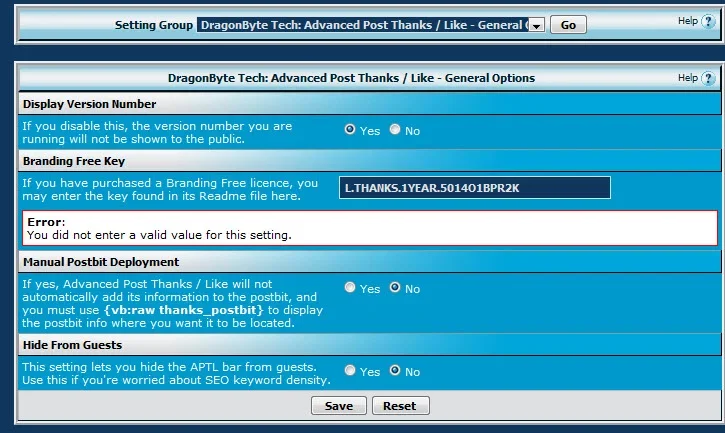Click the Branding Free licence description text
725x433 pixels.
pos(170,189)
